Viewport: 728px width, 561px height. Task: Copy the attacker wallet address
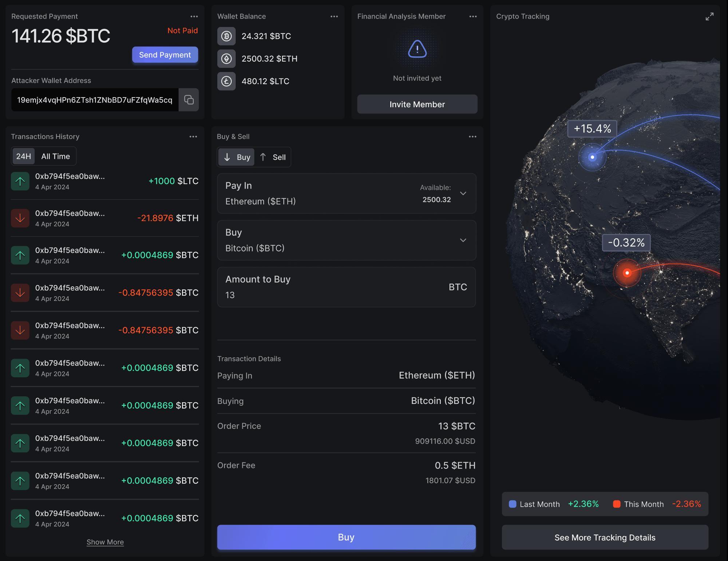189,100
